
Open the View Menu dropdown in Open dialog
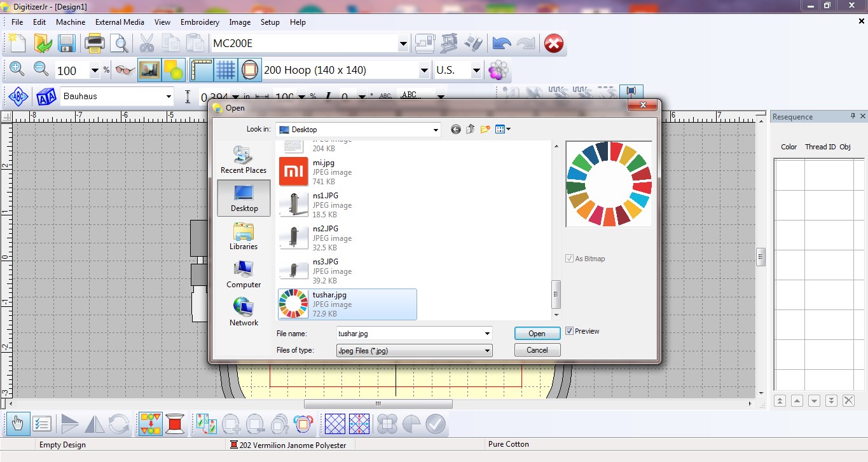503,130
